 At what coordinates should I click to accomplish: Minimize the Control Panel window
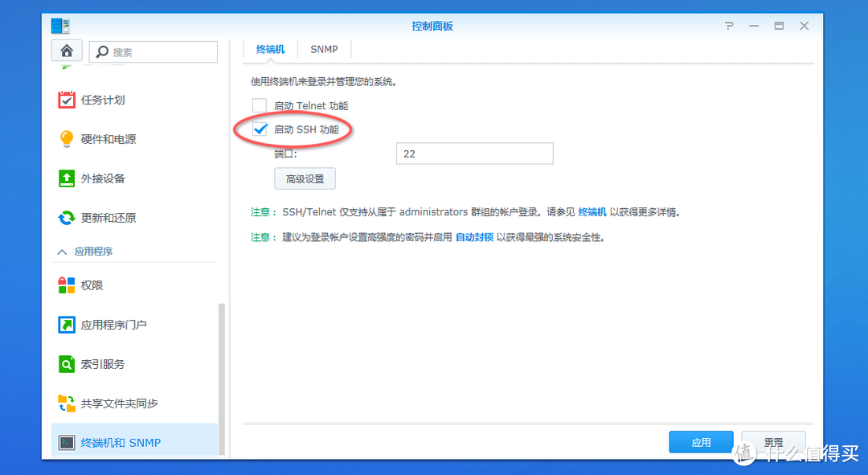[x=753, y=26]
